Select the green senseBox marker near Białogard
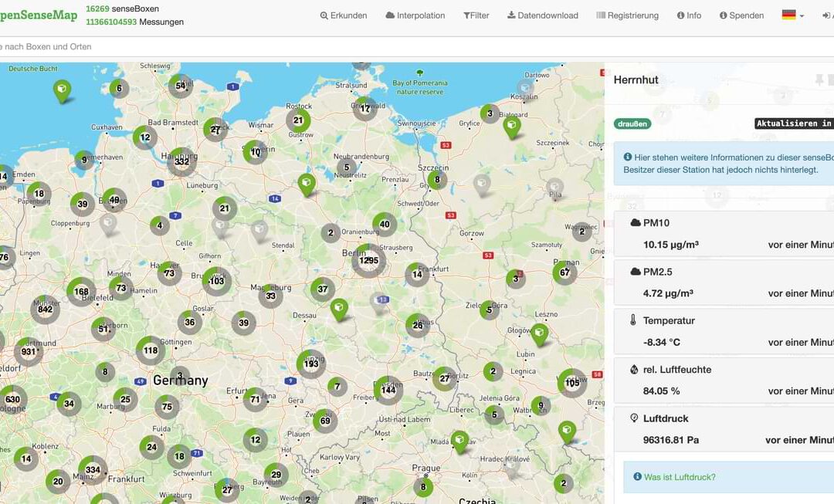 (512, 127)
